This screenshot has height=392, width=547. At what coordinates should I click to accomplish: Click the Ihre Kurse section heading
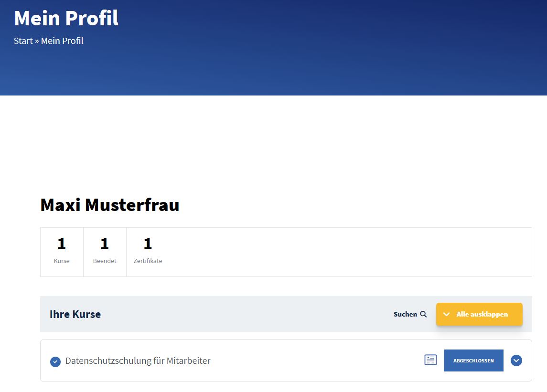(75, 314)
